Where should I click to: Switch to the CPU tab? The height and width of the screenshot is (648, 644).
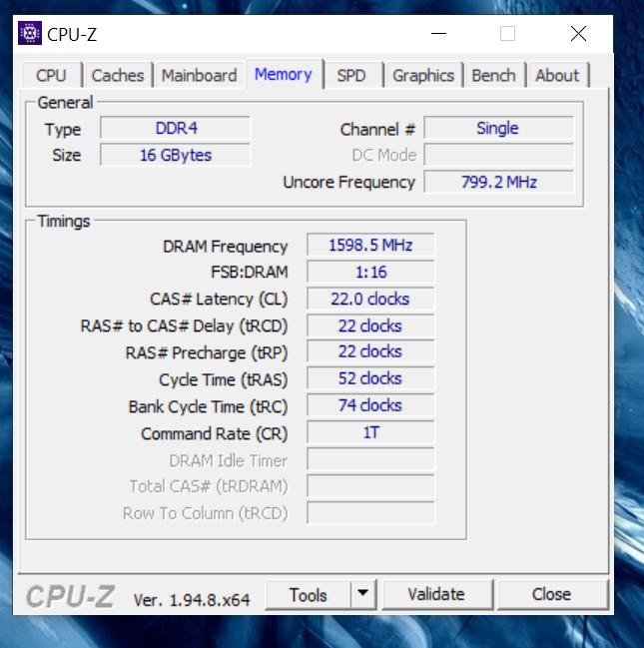51,75
